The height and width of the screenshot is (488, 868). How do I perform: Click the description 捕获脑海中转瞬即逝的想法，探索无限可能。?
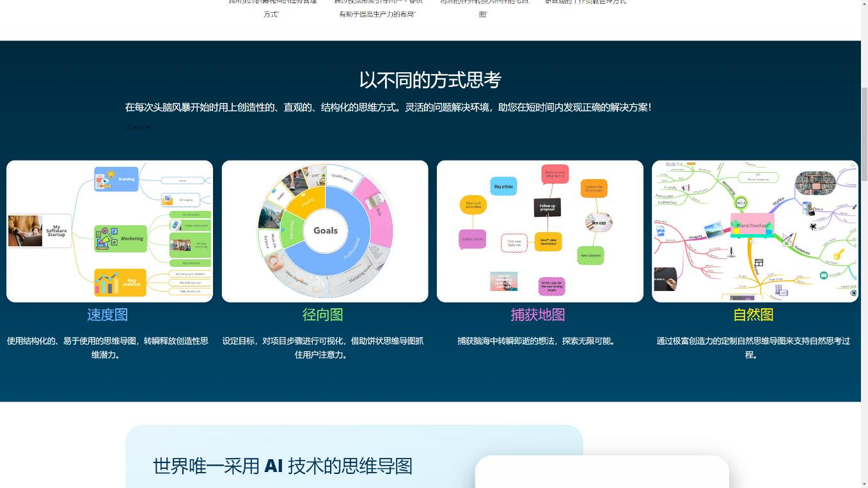click(538, 341)
